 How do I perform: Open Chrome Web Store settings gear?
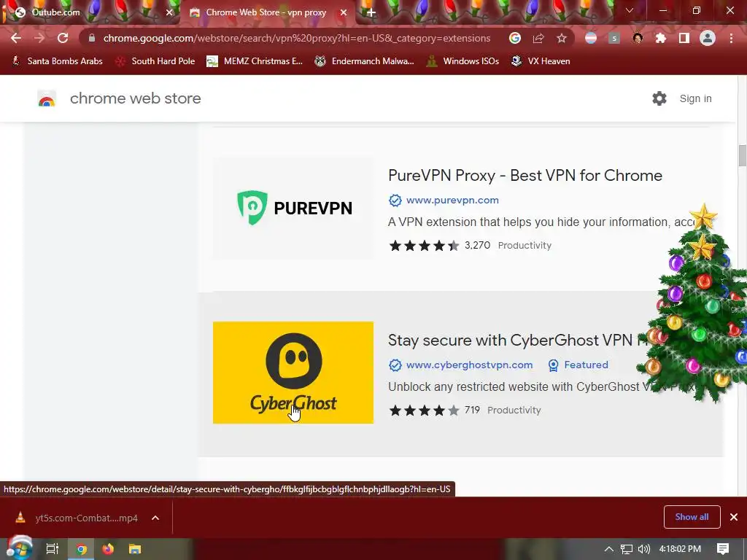tap(659, 98)
